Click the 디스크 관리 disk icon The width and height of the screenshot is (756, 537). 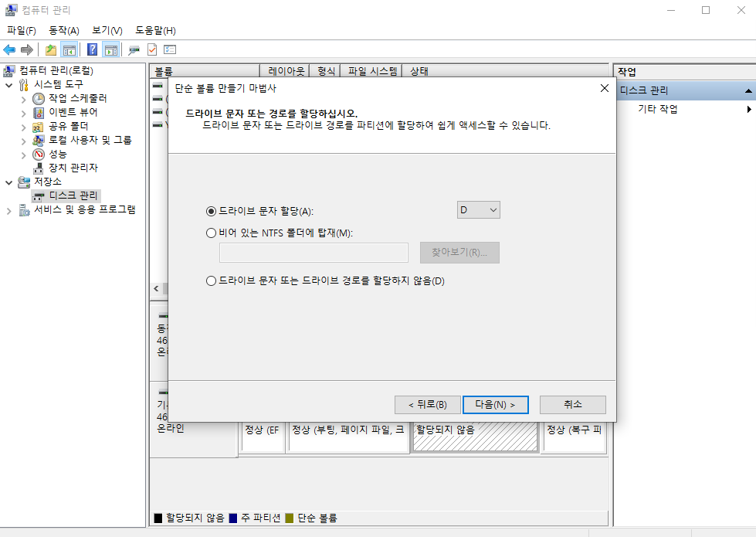[x=39, y=196]
